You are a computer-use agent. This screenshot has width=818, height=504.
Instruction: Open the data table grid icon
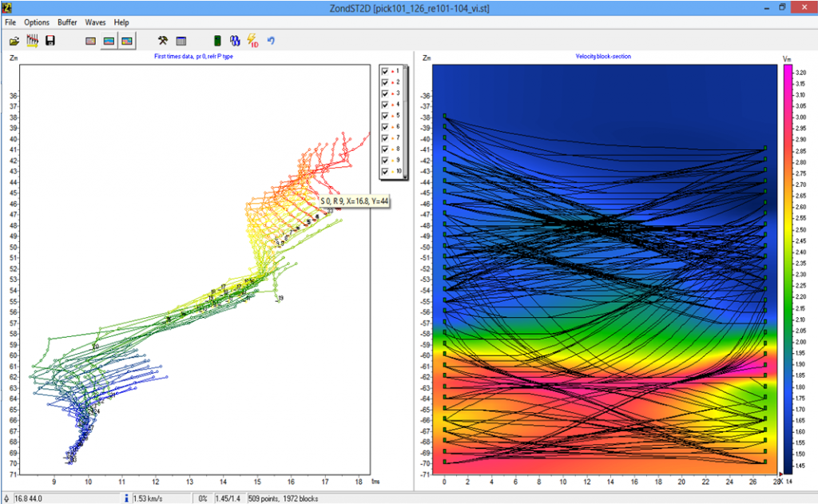point(181,41)
